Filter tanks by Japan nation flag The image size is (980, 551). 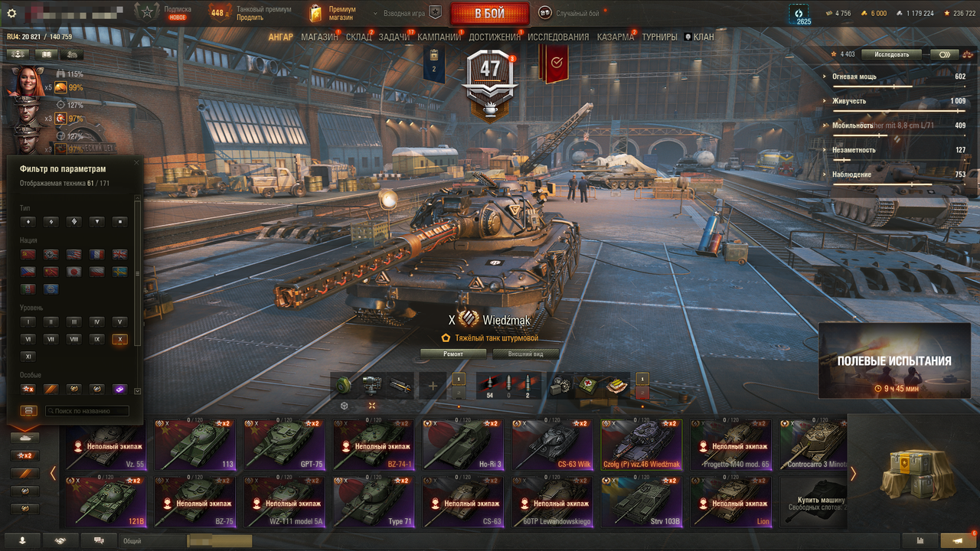coord(74,272)
